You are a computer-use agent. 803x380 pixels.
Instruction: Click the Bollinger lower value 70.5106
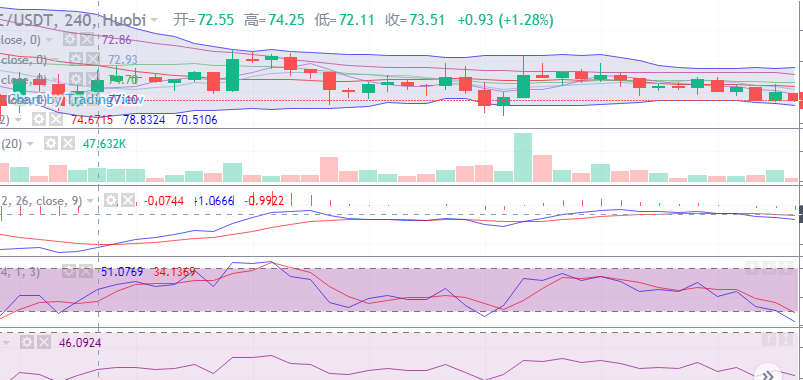coord(196,120)
